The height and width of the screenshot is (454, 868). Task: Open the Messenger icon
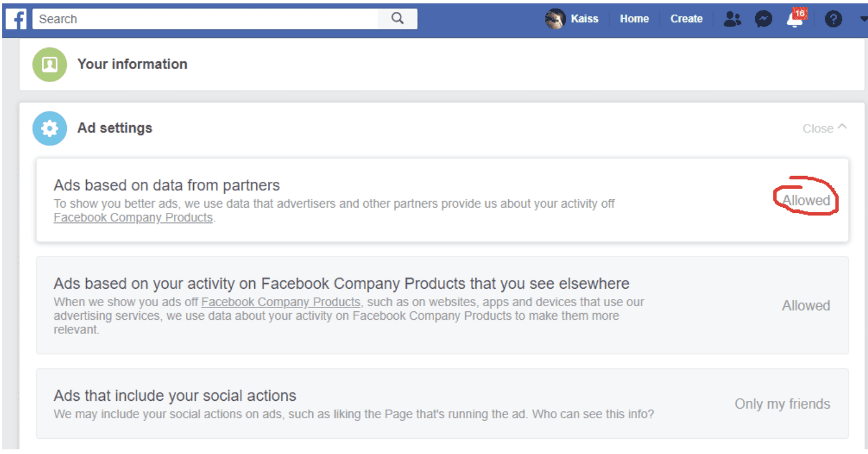click(763, 19)
